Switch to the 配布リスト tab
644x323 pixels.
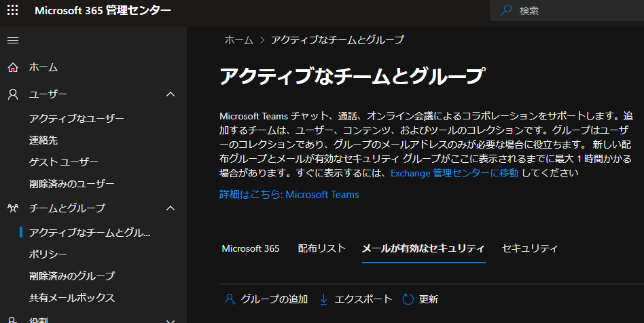pyautogui.click(x=321, y=249)
